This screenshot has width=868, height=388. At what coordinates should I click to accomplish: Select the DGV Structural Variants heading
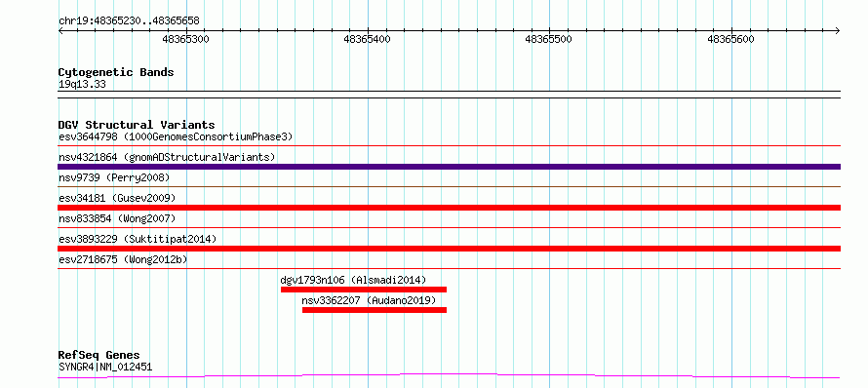click(x=137, y=125)
